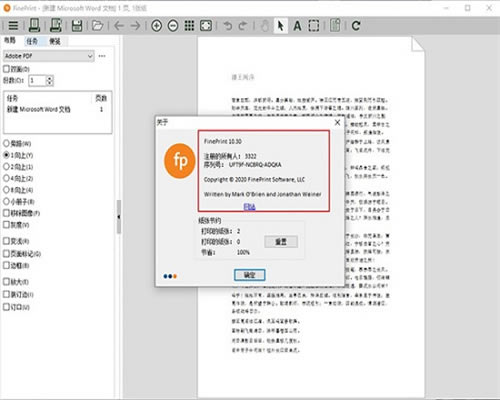Switch to the second sidebar tab
This screenshot has width=500, height=400.
coord(32,41)
